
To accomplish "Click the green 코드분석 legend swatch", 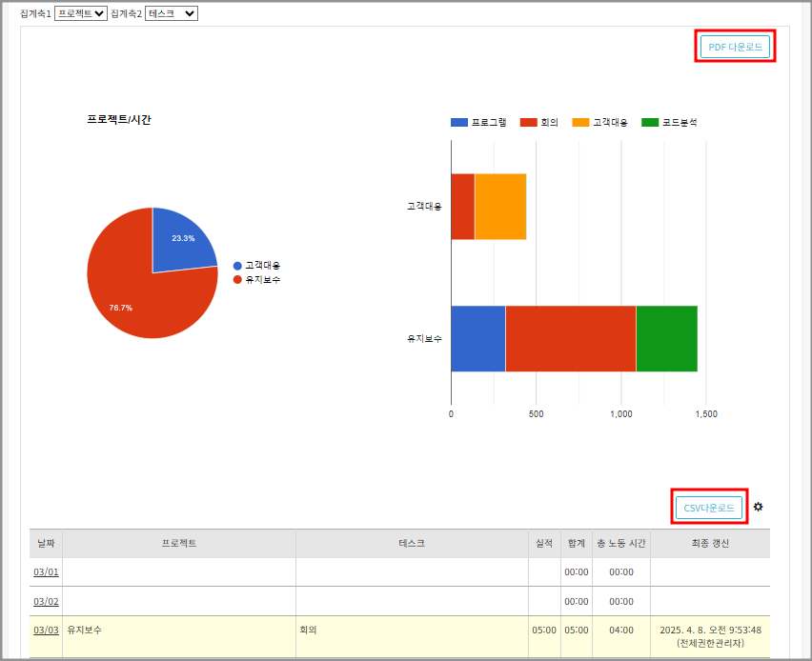I will tap(650, 123).
